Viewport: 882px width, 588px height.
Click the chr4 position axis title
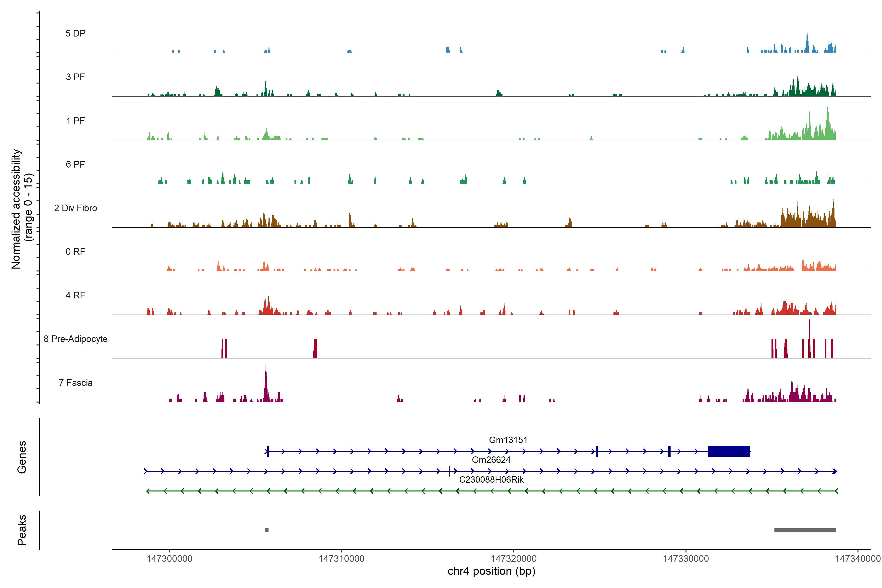(x=491, y=571)
